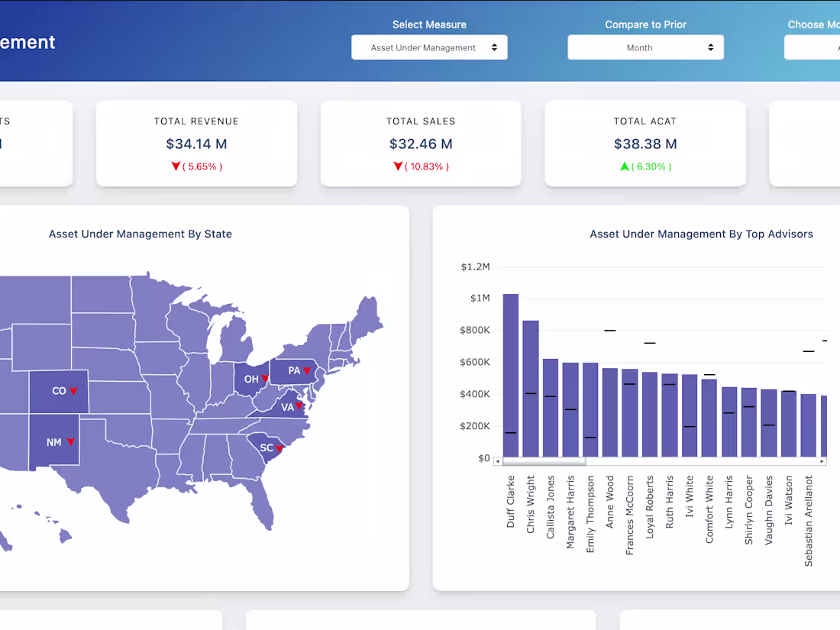Click the left scroll arrow of the advisor chart
Viewport: 840px width, 630px height.
(x=498, y=460)
